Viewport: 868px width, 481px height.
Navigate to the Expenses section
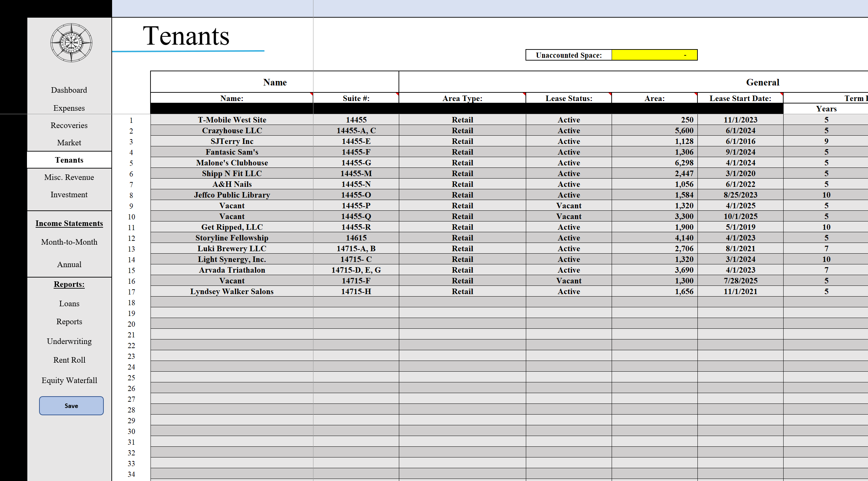coord(69,108)
